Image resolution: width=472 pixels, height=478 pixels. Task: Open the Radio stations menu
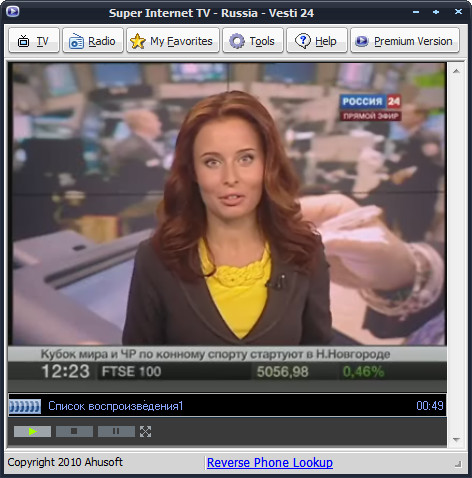pos(93,41)
